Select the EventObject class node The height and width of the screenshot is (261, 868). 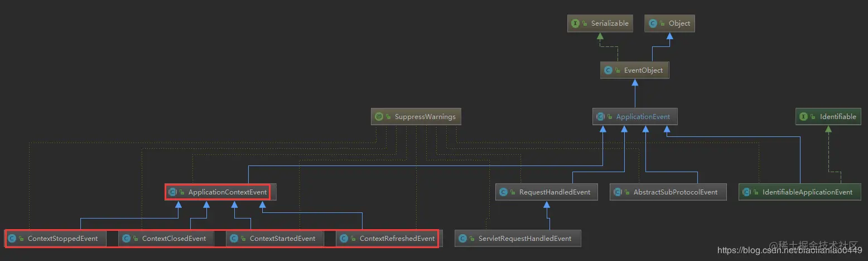pyautogui.click(x=634, y=70)
